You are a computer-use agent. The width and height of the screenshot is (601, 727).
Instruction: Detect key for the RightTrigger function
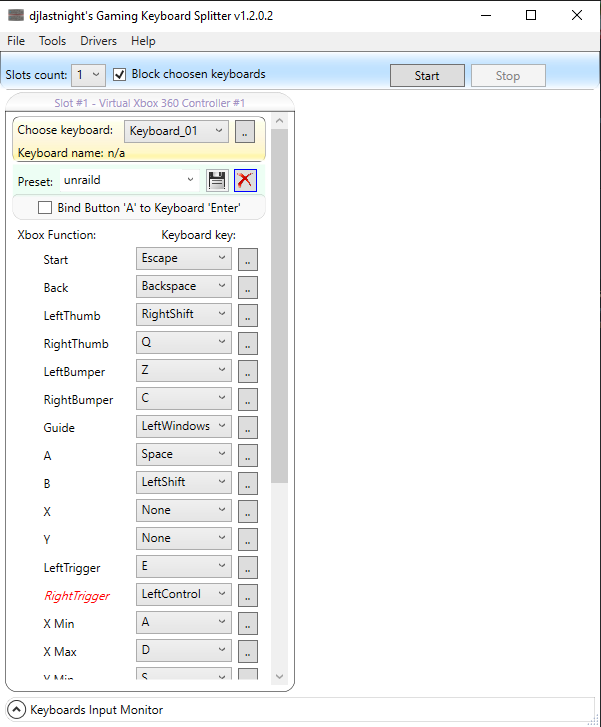coord(248,595)
